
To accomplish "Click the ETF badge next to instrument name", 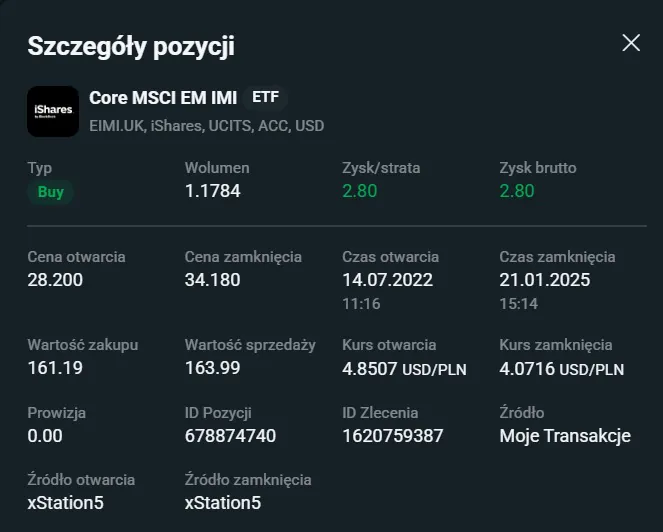I will coord(265,97).
